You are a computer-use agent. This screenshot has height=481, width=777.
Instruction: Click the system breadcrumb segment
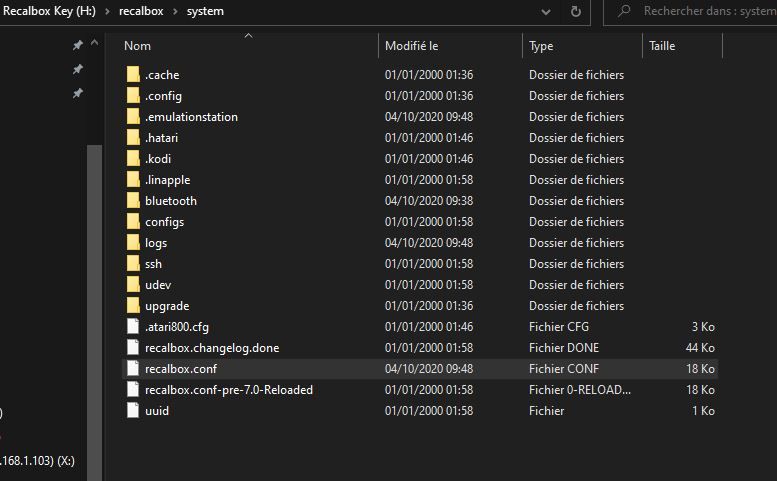(205, 11)
